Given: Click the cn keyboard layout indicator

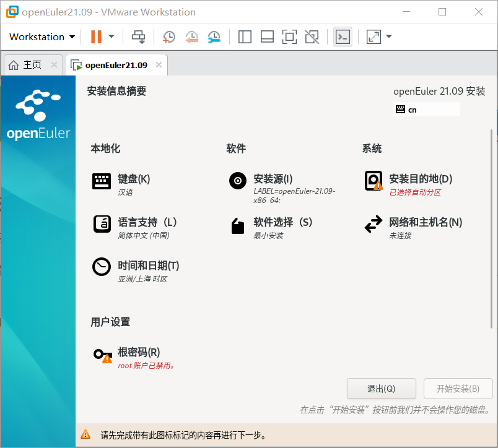Looking at the screenshot, I should [x=427, y=110].
